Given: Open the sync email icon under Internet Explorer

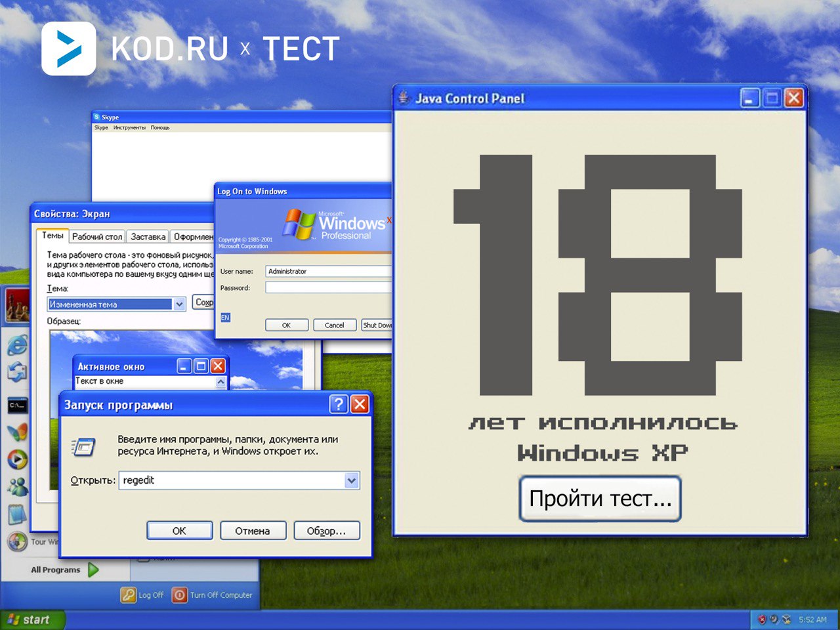Looking at the screenshot, I should (x=17, y=372).
